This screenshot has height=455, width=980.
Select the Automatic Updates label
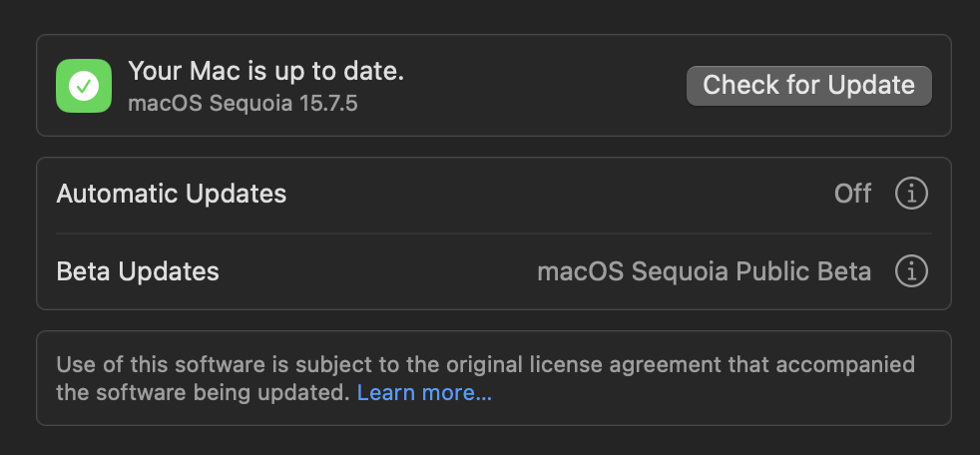point(172,194)
